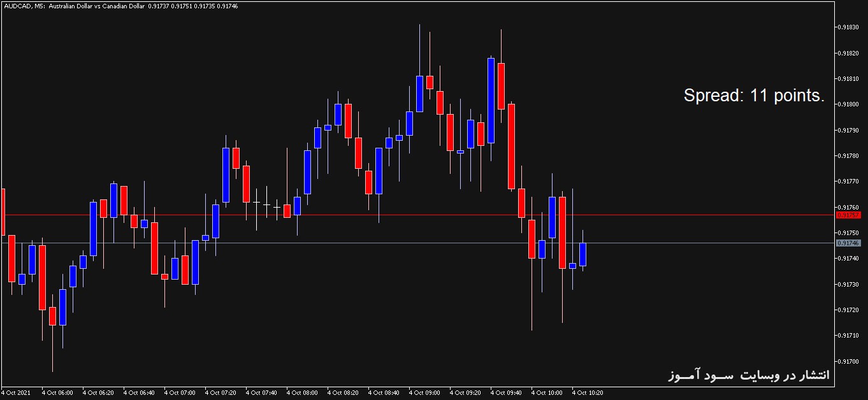Click the '4 Oct 08:00' time label
Screen dimensions: 868x400
click(x=302, y=393)
